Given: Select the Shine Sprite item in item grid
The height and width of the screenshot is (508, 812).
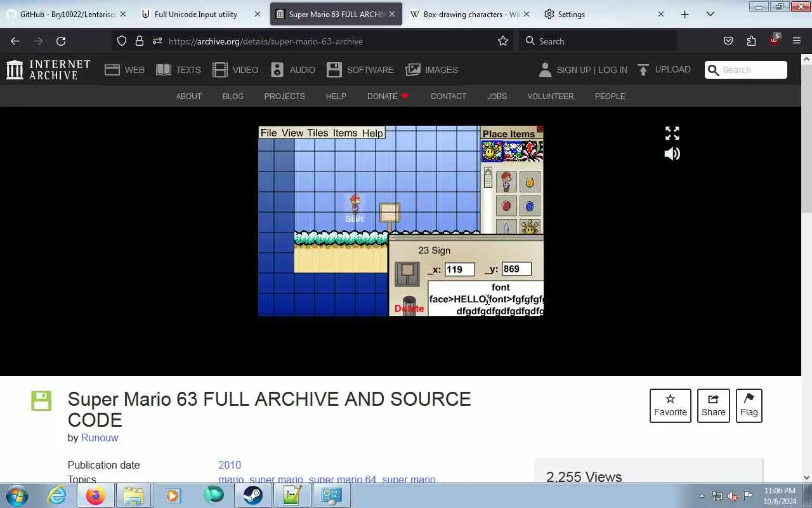Looking at the screenshot, I should click(x=530, y=227).
